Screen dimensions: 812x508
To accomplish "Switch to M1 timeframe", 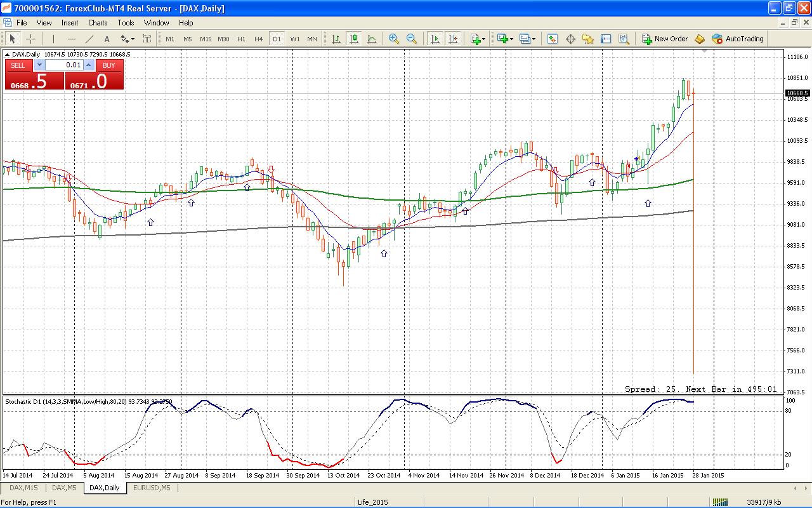I will pos(170,39).
